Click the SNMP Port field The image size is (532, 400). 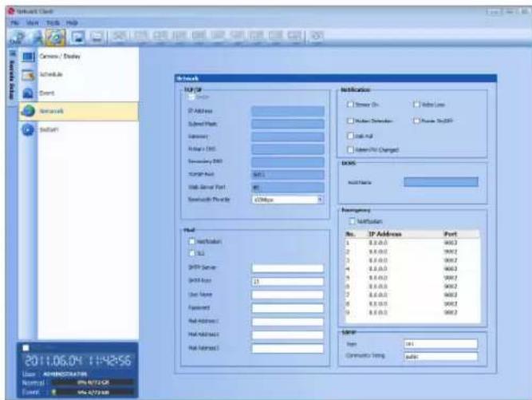pyautogui.click(x=440, y=344)
